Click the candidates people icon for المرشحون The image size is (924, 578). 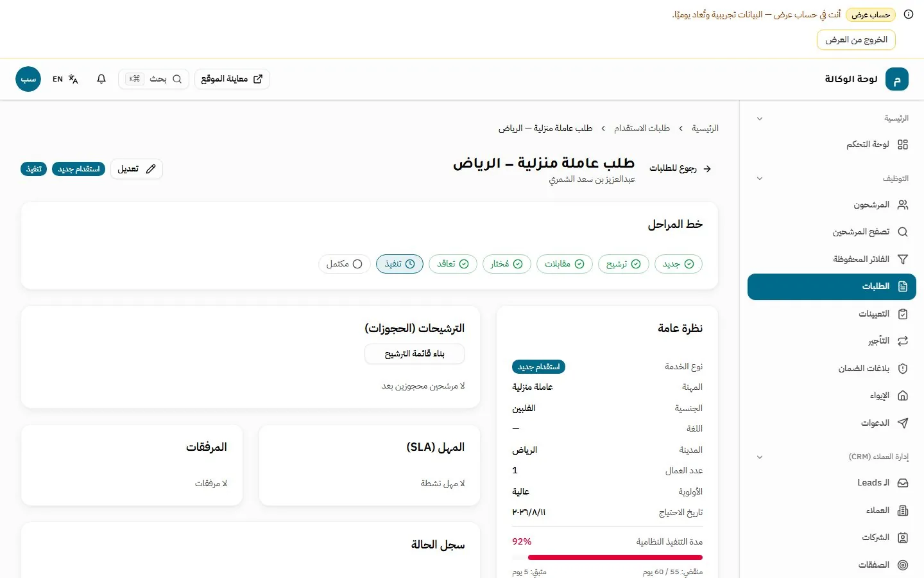pos(903,205)
